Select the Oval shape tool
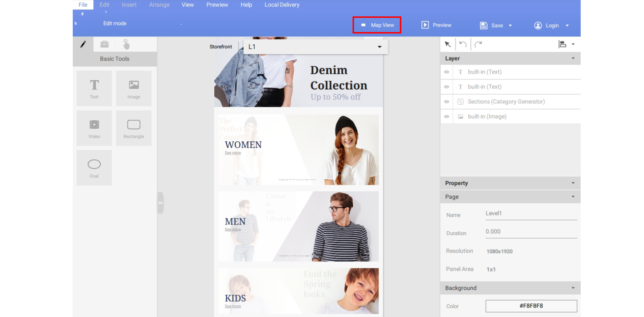Screen dimensions: 644x317 [94, 168]
